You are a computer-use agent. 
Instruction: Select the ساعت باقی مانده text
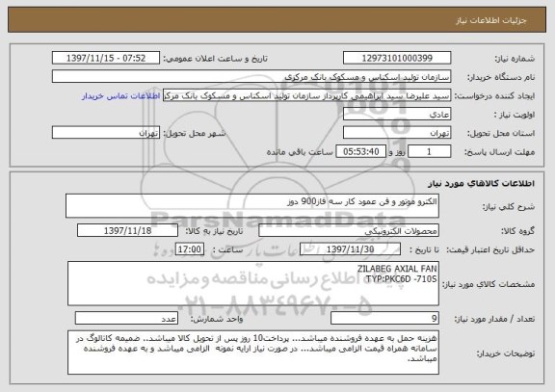[300, 152]
